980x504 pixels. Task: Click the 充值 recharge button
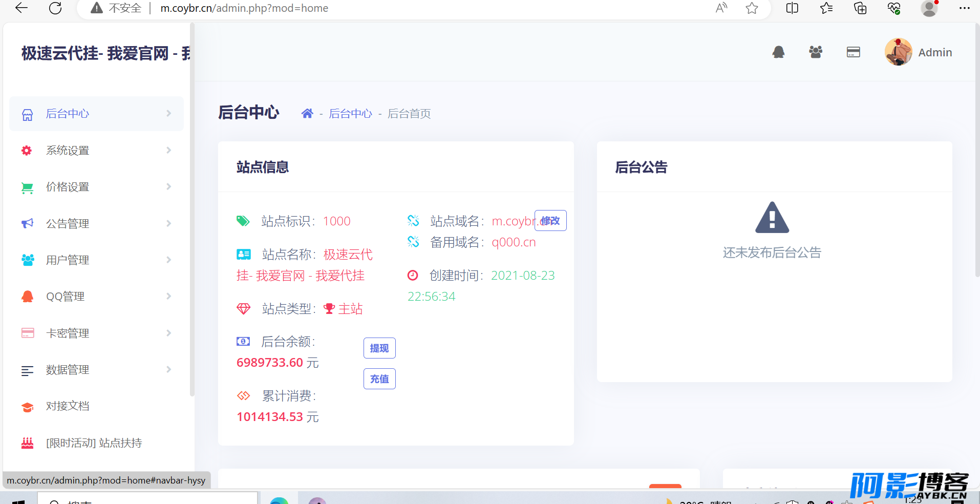pyautogui.click(x=379, y=379)
